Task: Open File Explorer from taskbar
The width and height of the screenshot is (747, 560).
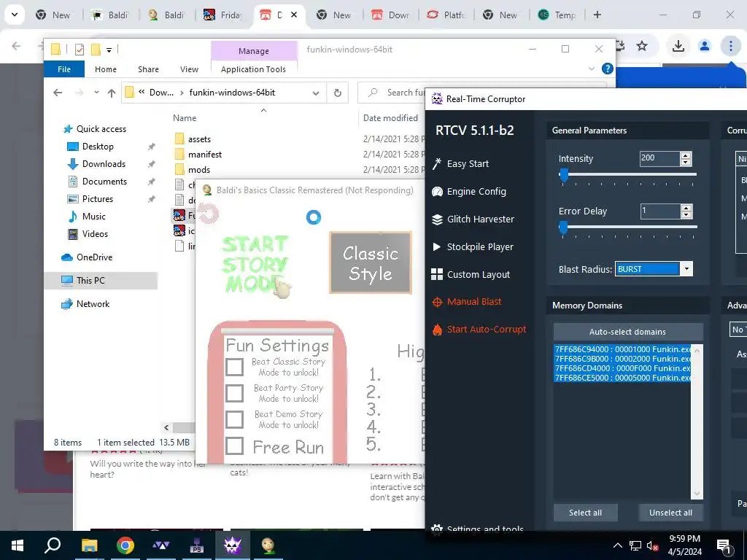Action: (x=89, y=545)
